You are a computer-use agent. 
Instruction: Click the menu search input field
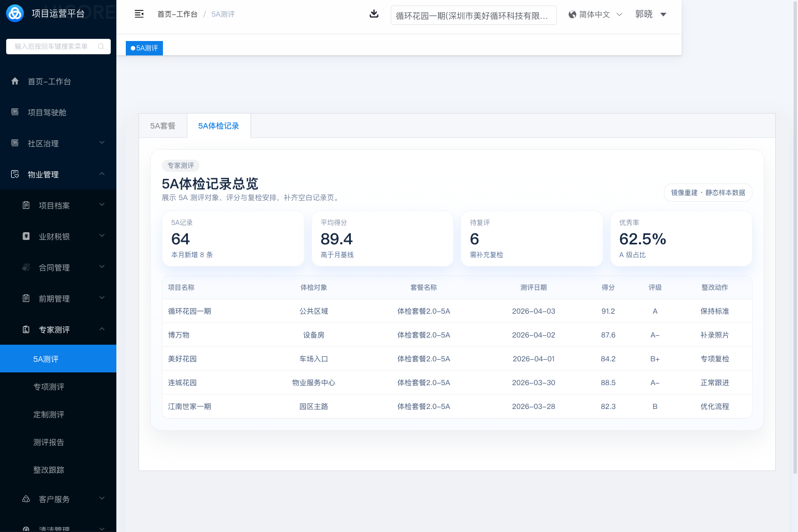(53, 47)
